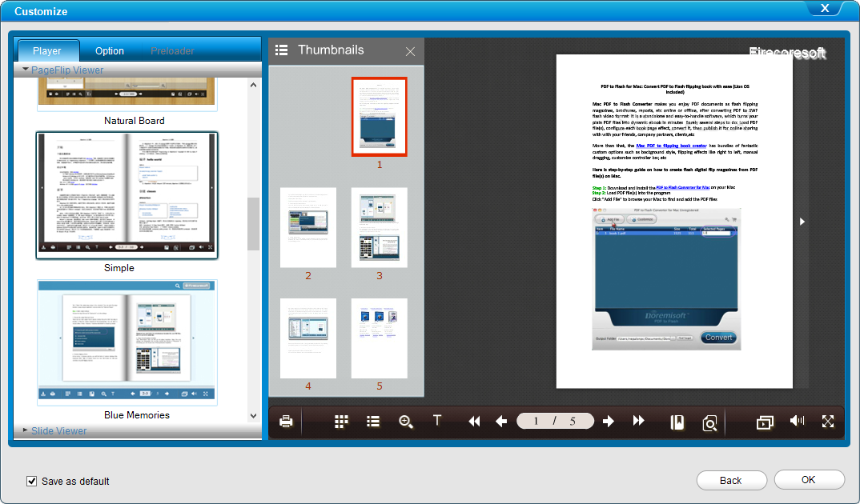Click the template list scrollbar thumb
860x504 pixels.
pos(253,224)
